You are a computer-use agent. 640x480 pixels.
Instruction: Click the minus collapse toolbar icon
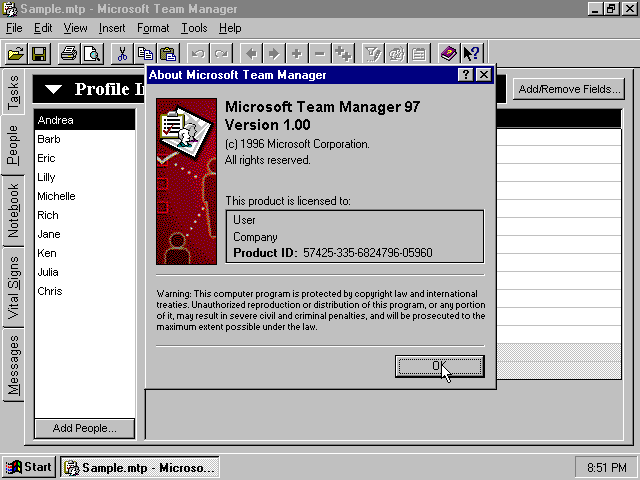(320, 53)
